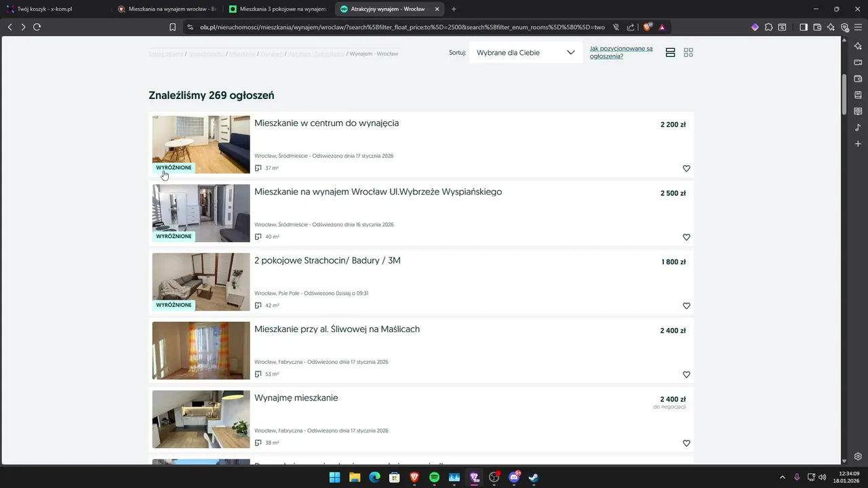Open Leo AI in the sidebar
This screenshot has width=868, height=488.
tap(858, 45)
